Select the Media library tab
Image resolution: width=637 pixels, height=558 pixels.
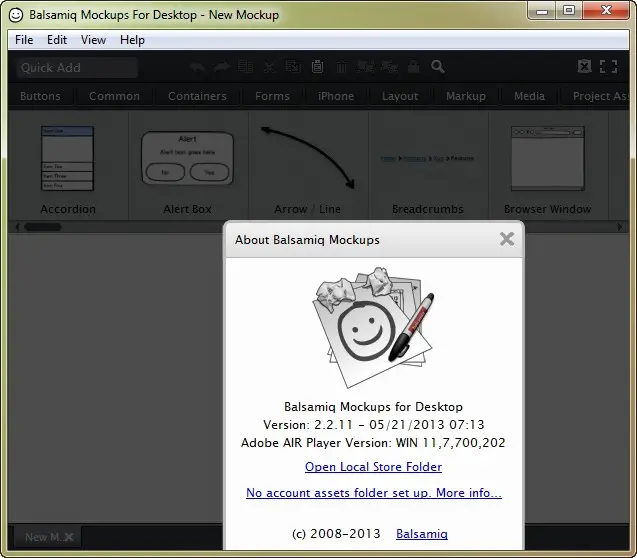pyautogui.click(x=529, y=96)
